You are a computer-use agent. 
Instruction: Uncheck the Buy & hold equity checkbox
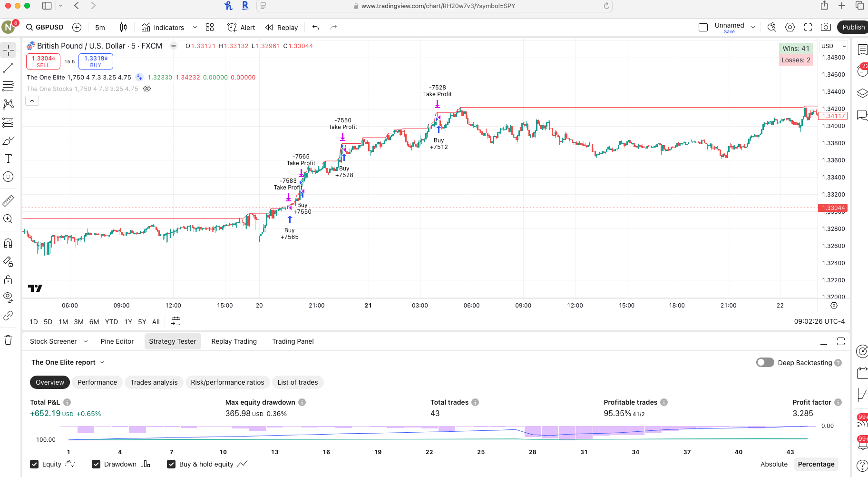(x=171, y=464)
